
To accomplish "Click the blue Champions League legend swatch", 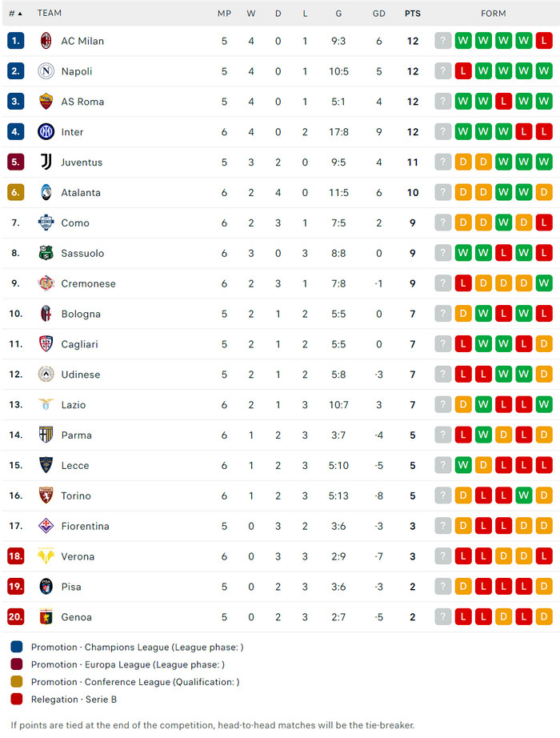I will 18,647.
